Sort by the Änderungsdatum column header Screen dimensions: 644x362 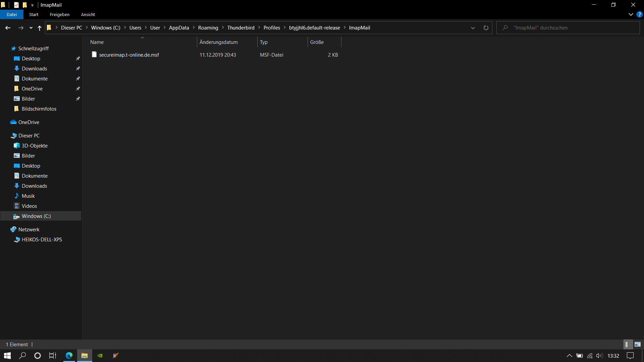(219, 42)
